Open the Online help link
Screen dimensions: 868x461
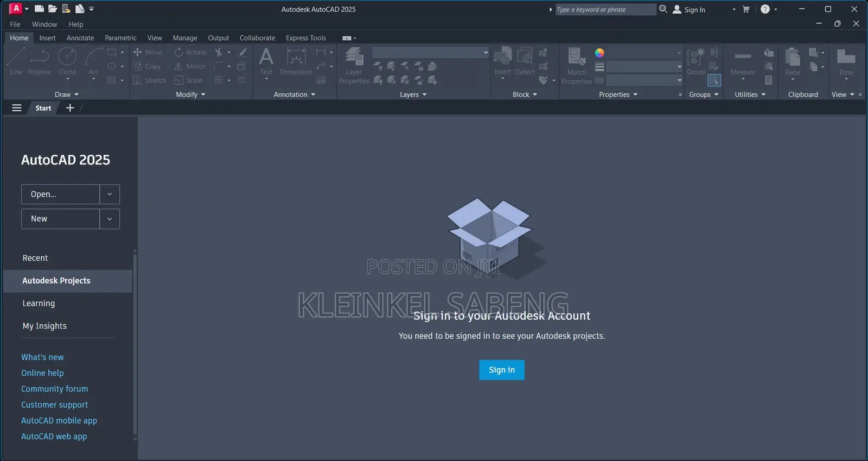(42, 373)
